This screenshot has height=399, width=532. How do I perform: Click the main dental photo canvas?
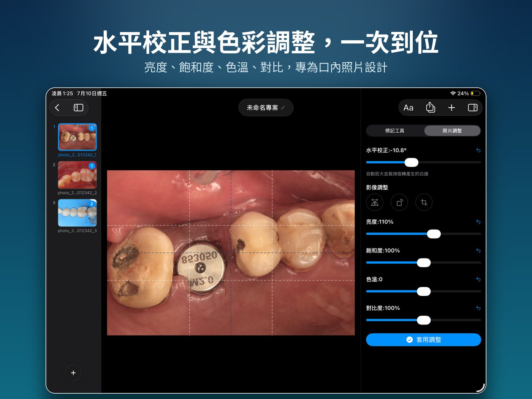(x=231, y=253)
